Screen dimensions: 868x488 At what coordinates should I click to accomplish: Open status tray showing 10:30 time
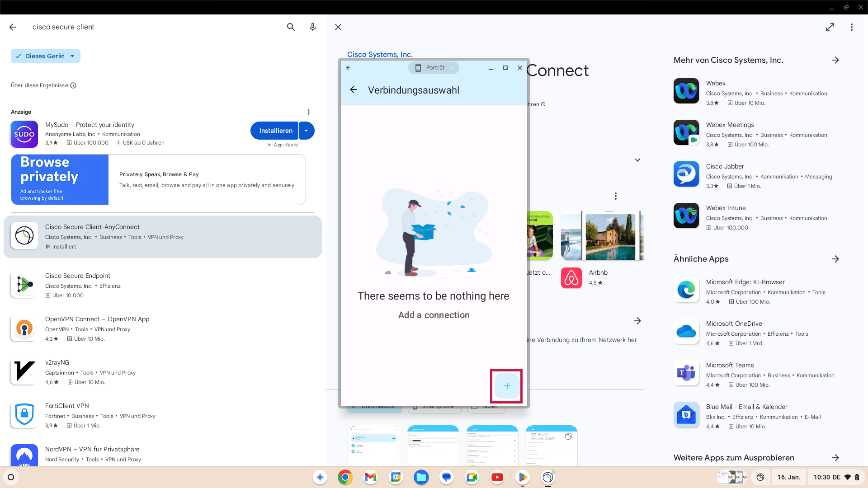coord(836,477)
